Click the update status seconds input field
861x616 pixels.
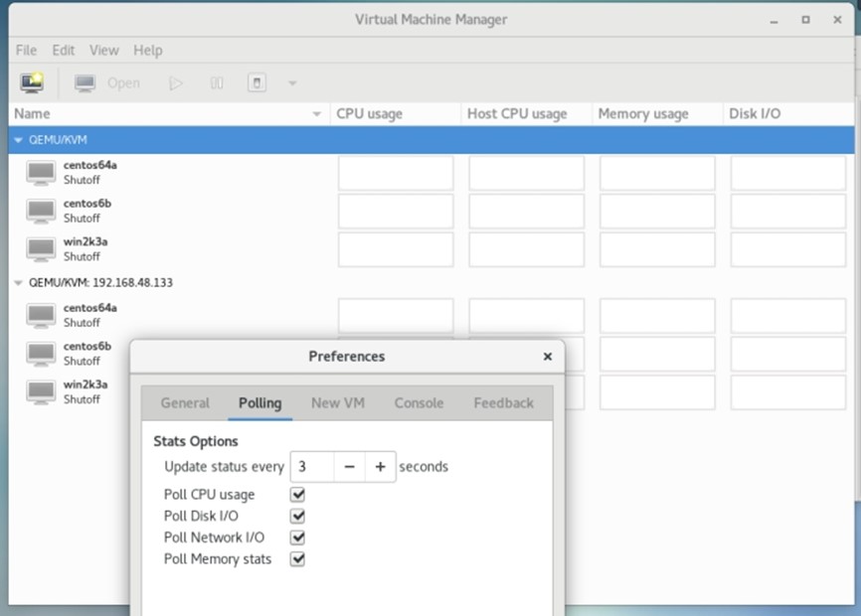pos(312,467)
